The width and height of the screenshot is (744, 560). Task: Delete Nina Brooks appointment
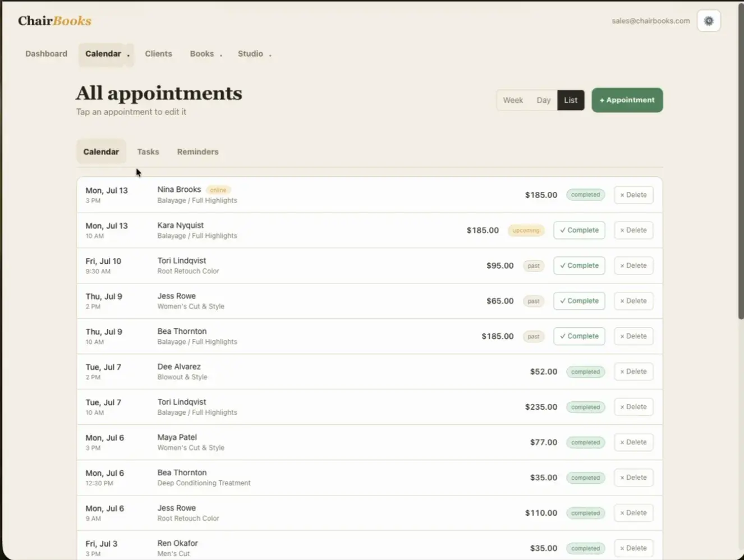point(633,195)
